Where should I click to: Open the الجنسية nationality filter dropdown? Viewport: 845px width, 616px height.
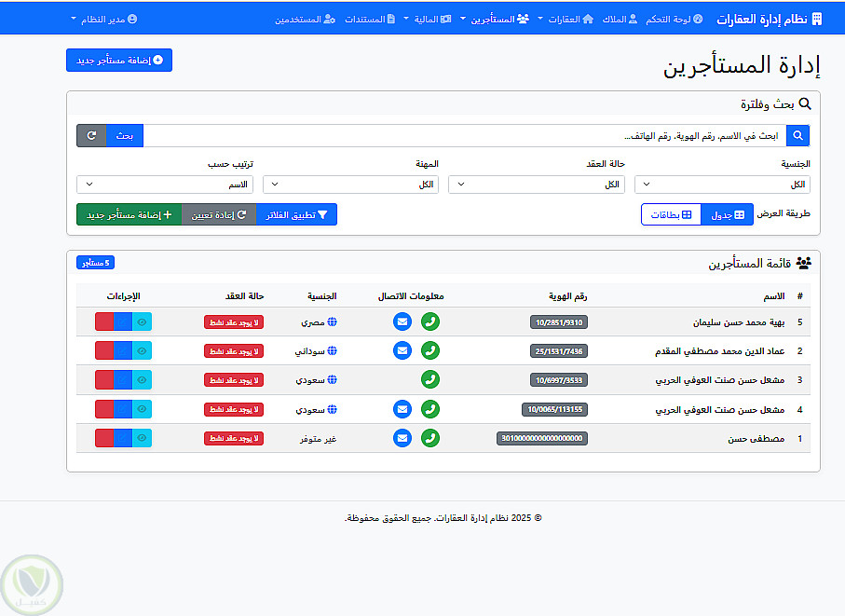pyautogui.click(x=722, y=185)
